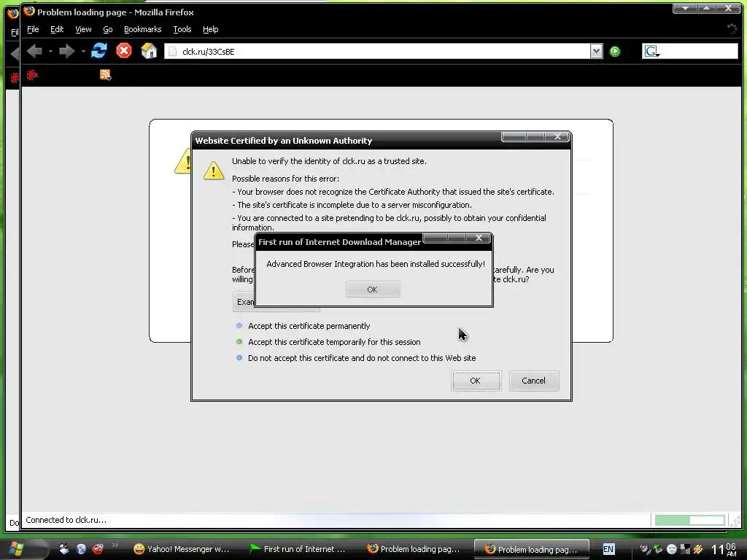Switch to the inactive Problem loading page taskbar button
This screenshot has height=560, width=747.
[414, 549]
